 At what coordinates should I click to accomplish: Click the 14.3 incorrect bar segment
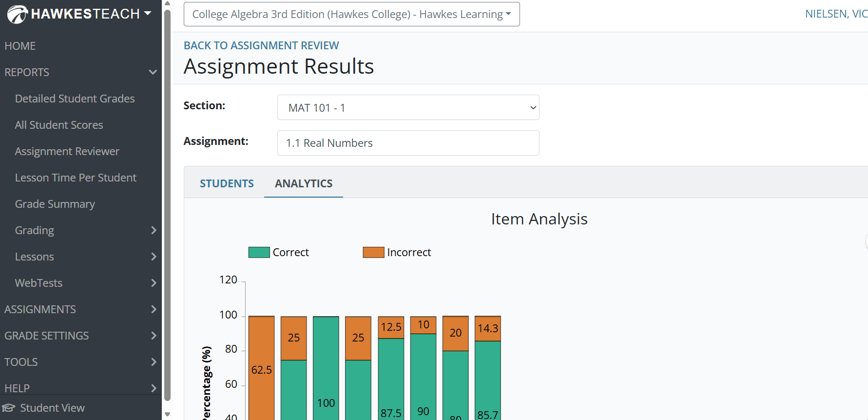488,329
